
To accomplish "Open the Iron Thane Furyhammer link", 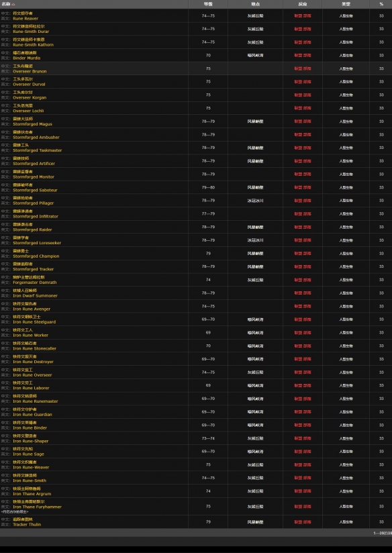I will pyautogui.click(x=37, y=507).
